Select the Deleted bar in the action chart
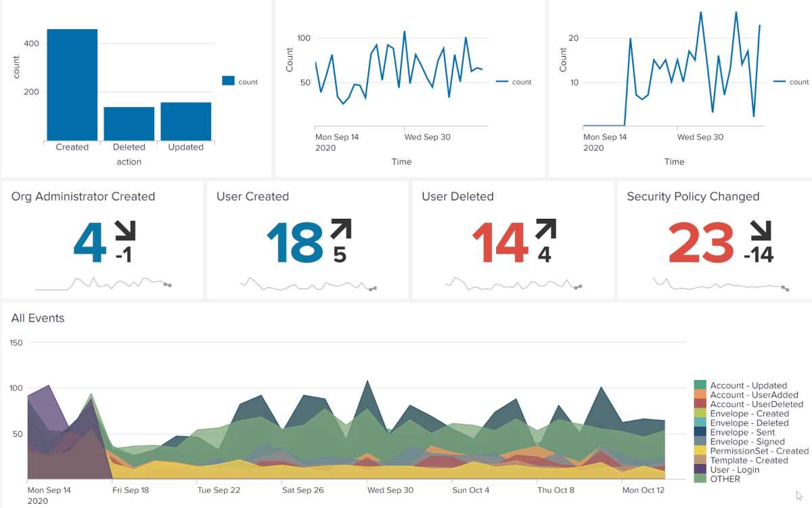Image resolution: width=812 pixels, height=508 pixels. pos(129,123)
